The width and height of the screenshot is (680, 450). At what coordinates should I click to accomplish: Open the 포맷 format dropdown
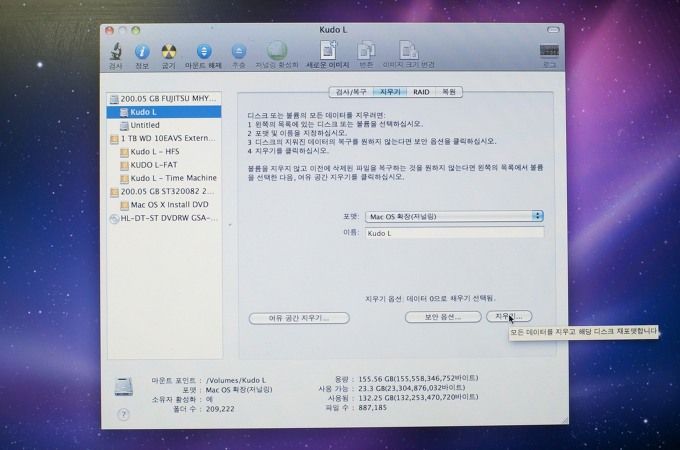pos(454,216)
